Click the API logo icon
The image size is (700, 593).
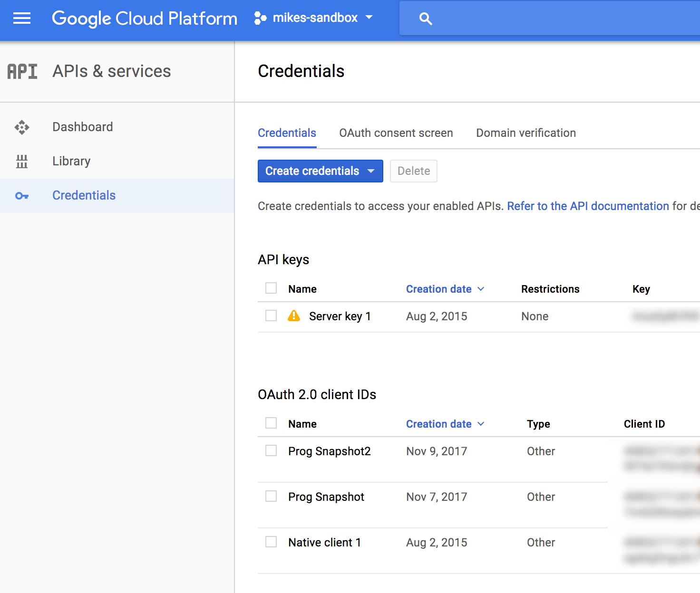(22, 71)
